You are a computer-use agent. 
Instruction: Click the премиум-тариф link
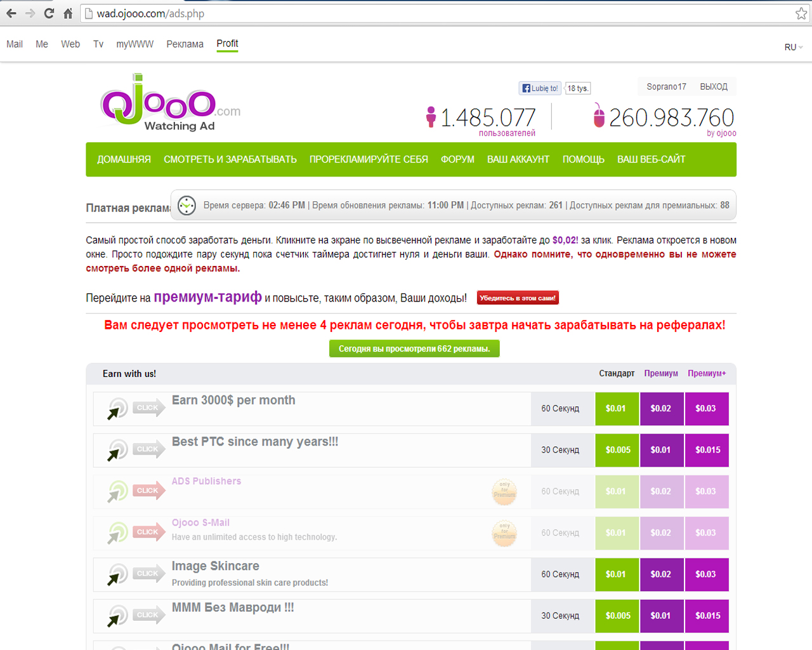(x=207, y=297)
